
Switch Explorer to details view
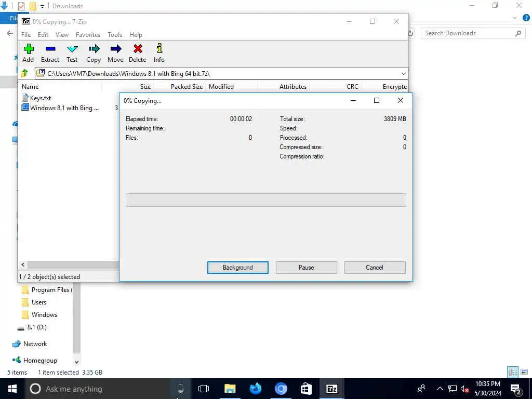(x=513, y=372)
